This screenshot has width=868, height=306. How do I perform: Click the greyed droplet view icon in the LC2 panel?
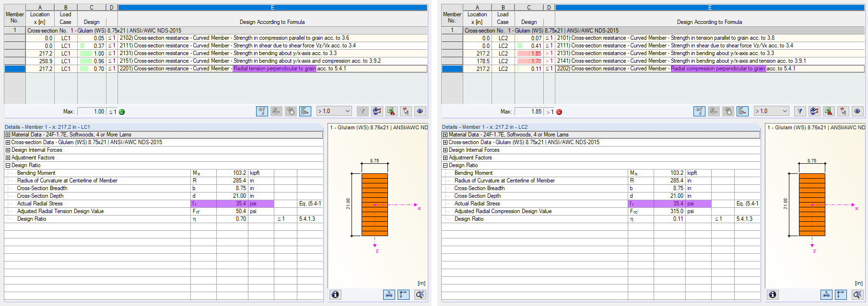[x=728, y=111]
